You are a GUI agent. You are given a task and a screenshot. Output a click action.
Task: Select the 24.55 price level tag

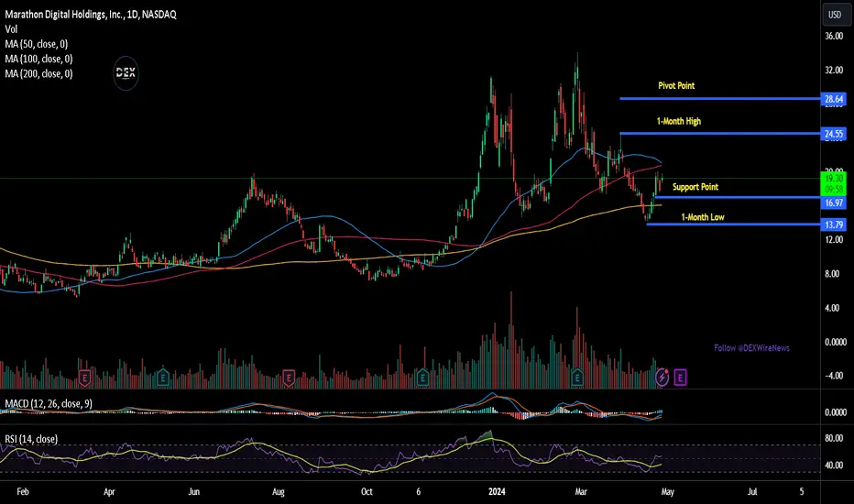pyautogui.click(x=834, y=134)
